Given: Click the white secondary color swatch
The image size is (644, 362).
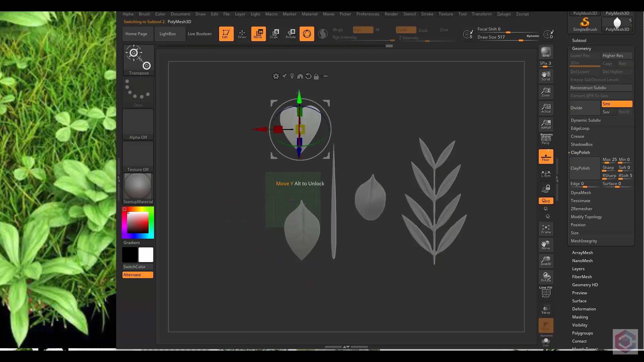Looking at the screenshot, I should pos(146,255).
